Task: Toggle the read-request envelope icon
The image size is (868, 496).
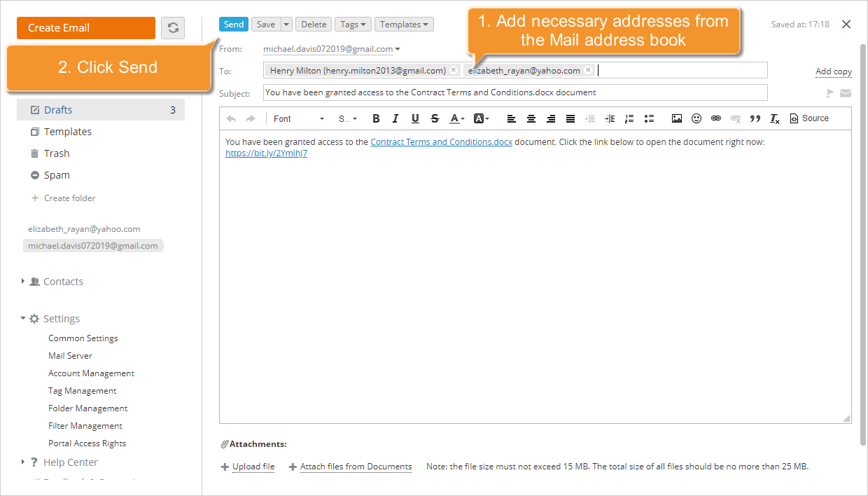Action: pos(846,92)
